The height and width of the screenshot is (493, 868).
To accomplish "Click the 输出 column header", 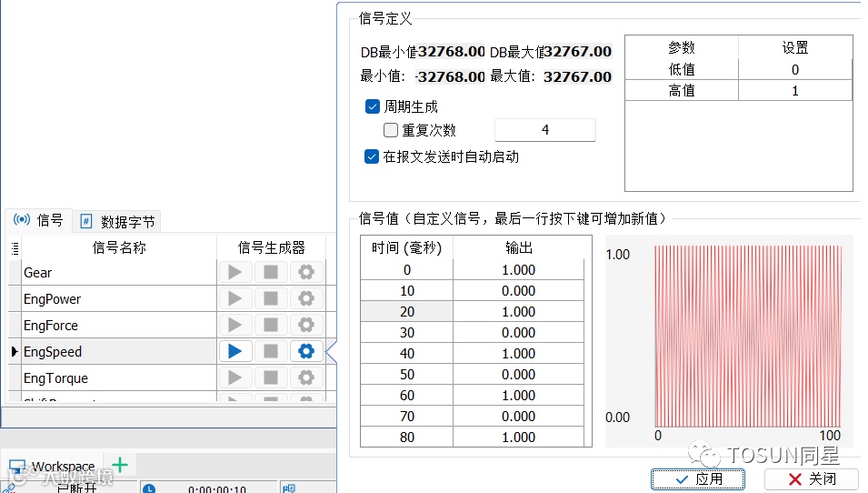I will point(519,247).
